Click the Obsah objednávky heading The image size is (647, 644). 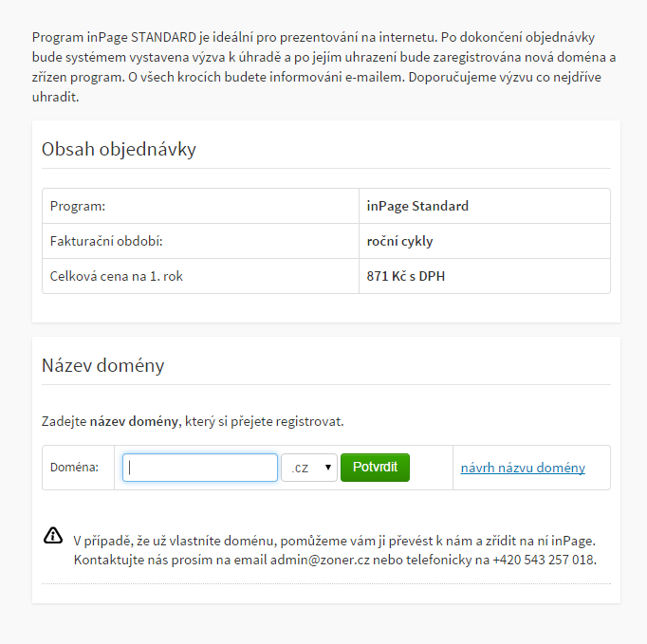[119, 149]
